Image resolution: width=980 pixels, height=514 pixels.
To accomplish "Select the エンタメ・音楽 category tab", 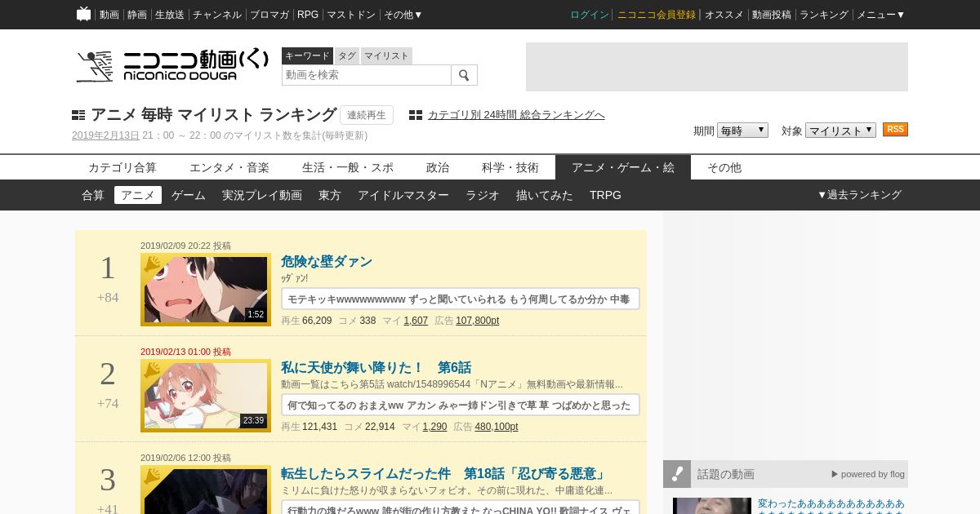I will click(x=229, y=167).
